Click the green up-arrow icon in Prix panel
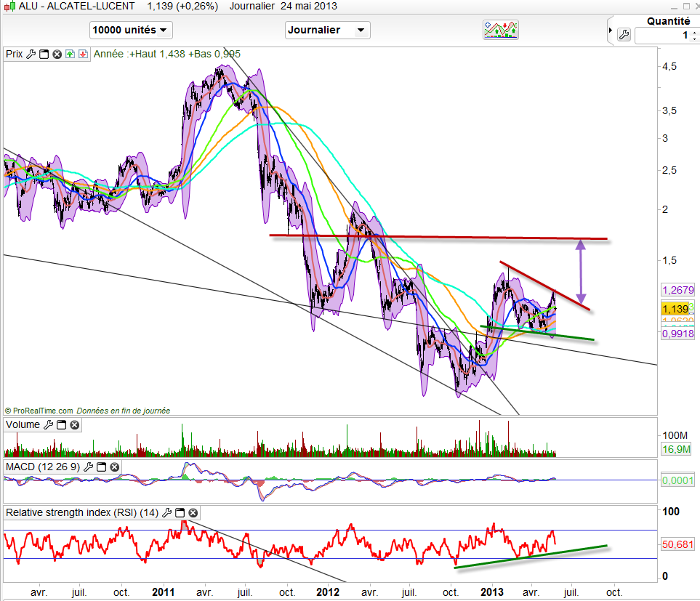The width and height of the screenshot is (700, 601). coord(70,54)
